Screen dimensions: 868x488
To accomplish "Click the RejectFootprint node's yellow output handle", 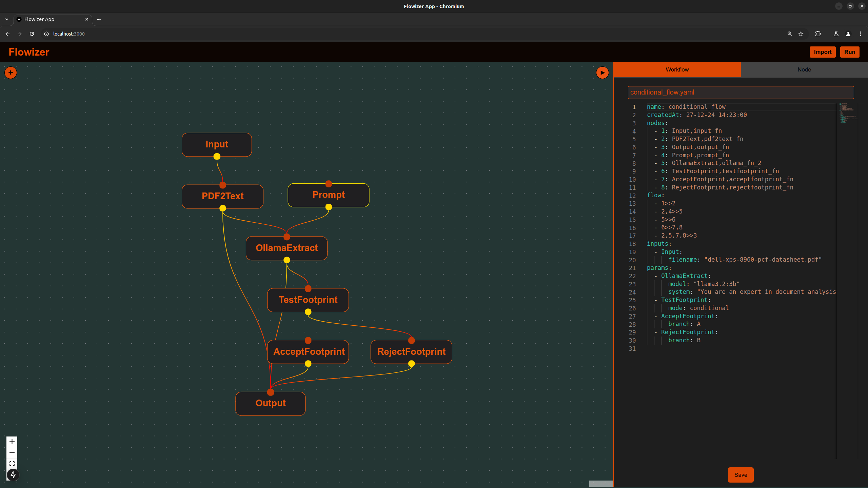I will pos(411,364).
